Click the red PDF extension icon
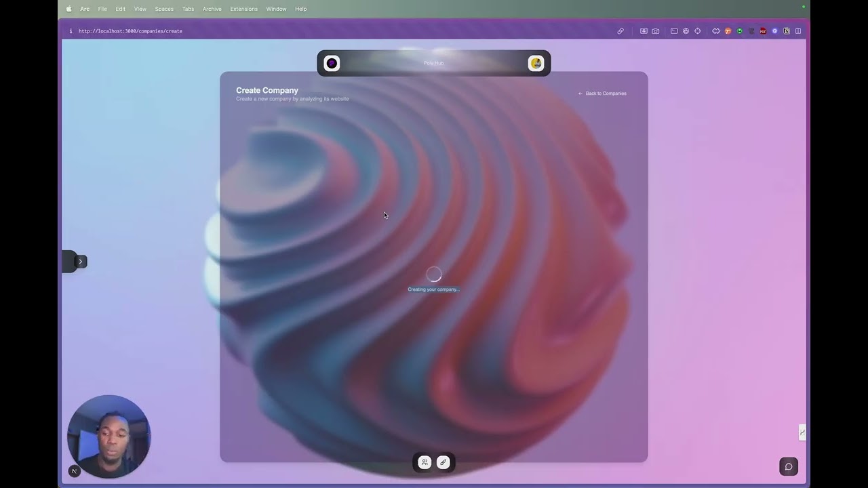868x488 pixels. click(x=763, y=31)
